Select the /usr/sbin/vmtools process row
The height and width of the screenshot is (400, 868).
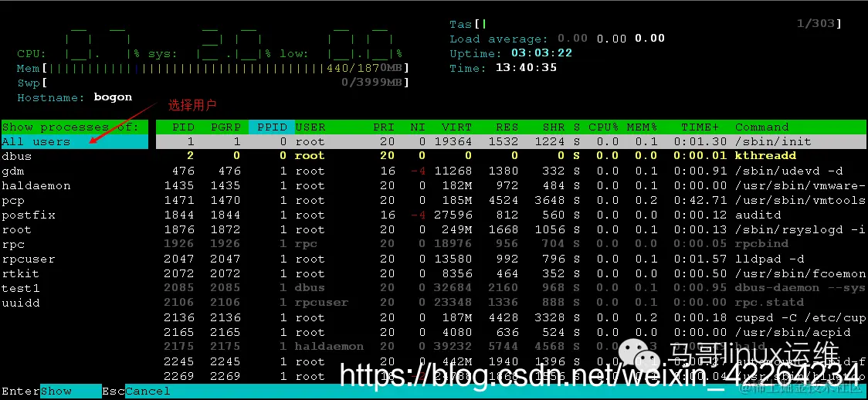coord(512,200)
